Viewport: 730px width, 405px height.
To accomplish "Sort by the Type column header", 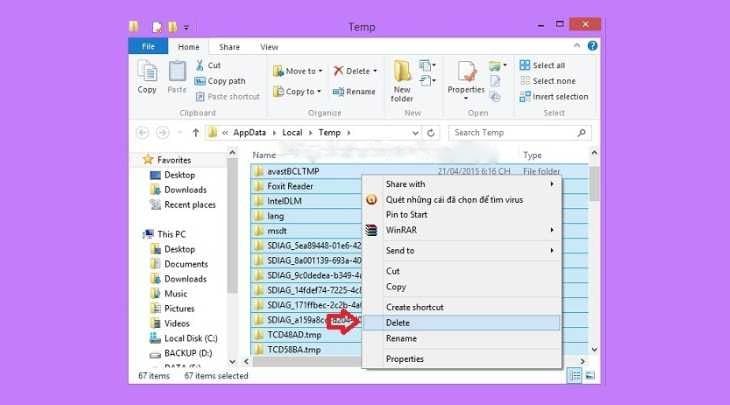I will tap(532, 155).
